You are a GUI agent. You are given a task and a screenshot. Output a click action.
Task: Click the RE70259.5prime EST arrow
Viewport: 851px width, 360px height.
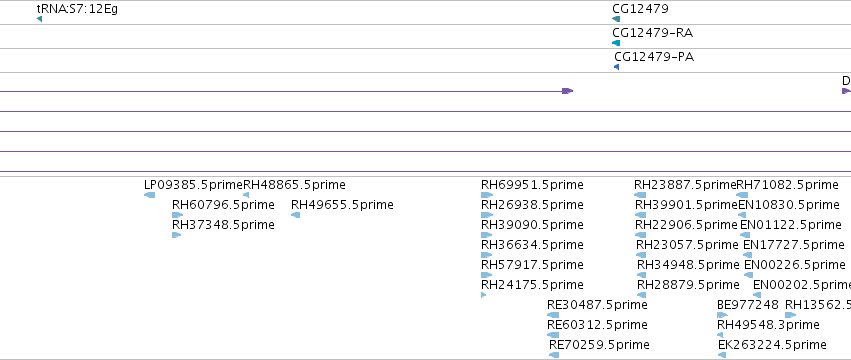pyautogui.click(x=554, y=355)
